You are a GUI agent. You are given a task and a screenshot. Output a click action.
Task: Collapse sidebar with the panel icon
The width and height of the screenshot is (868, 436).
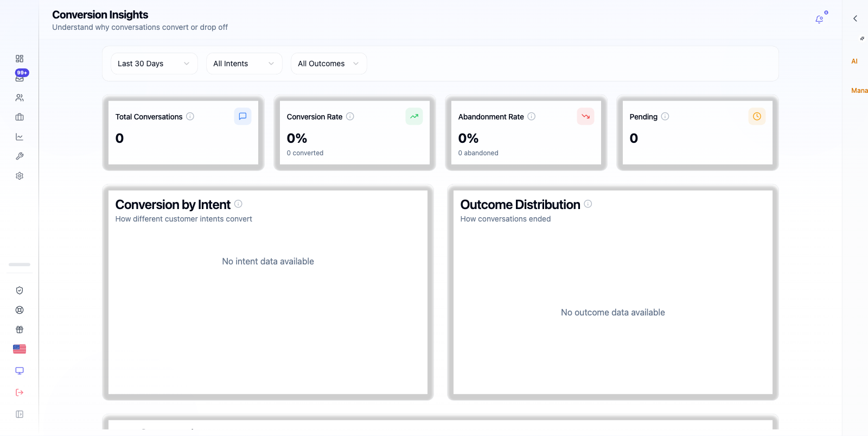click(20, 414)
